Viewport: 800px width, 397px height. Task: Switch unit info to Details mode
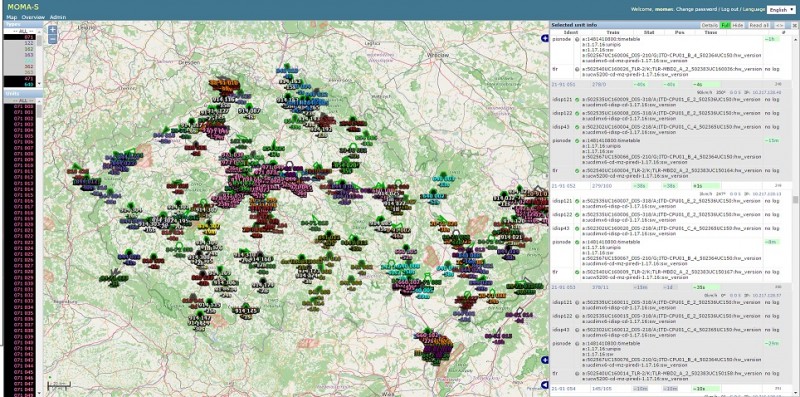tap(709, 25)
